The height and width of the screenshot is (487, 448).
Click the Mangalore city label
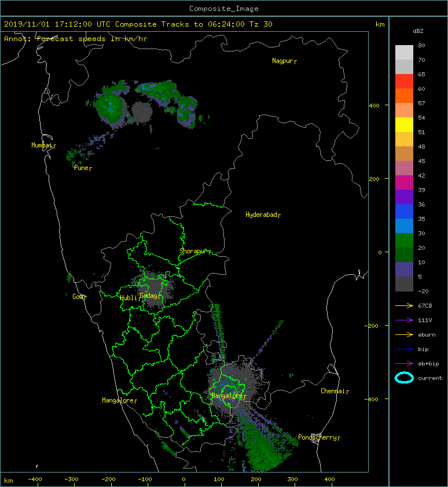[x=119, y=400]
